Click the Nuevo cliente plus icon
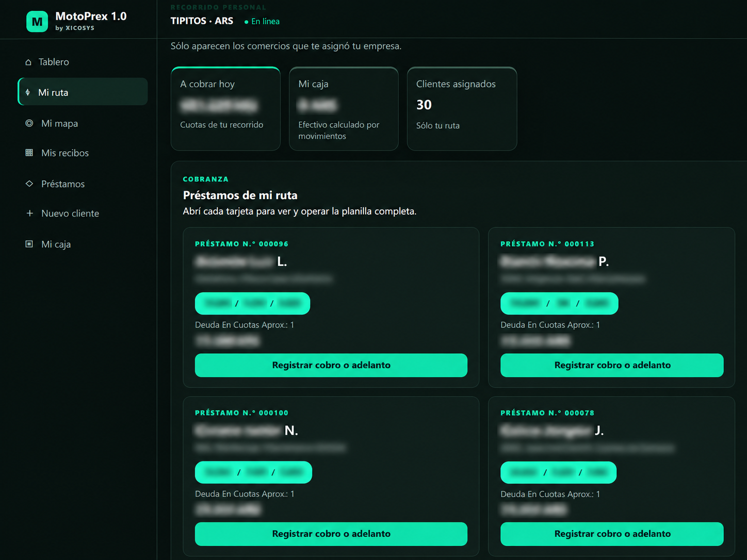This screenshot has height=560, width=747. 29,213
